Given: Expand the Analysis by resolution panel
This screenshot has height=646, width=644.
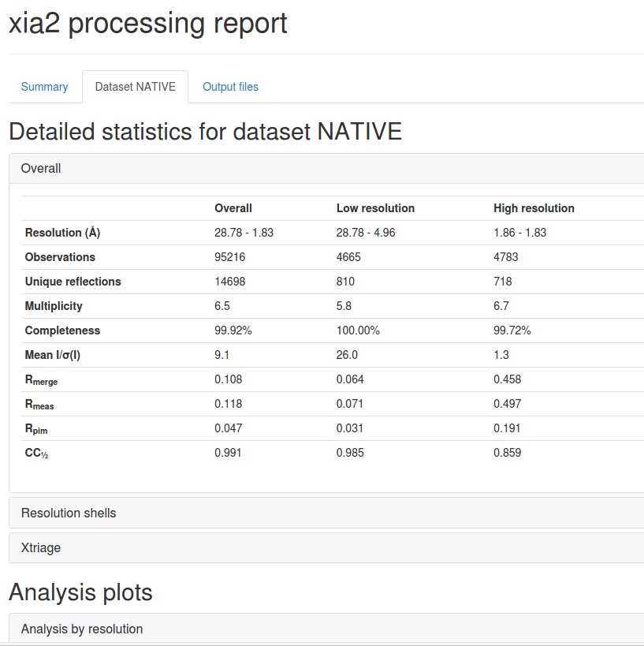Looking at the screenshot, I should coord(82,629).
